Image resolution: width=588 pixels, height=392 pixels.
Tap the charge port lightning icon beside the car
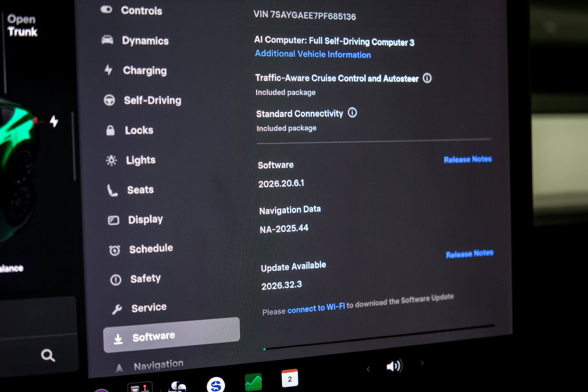tap(54, 121)
